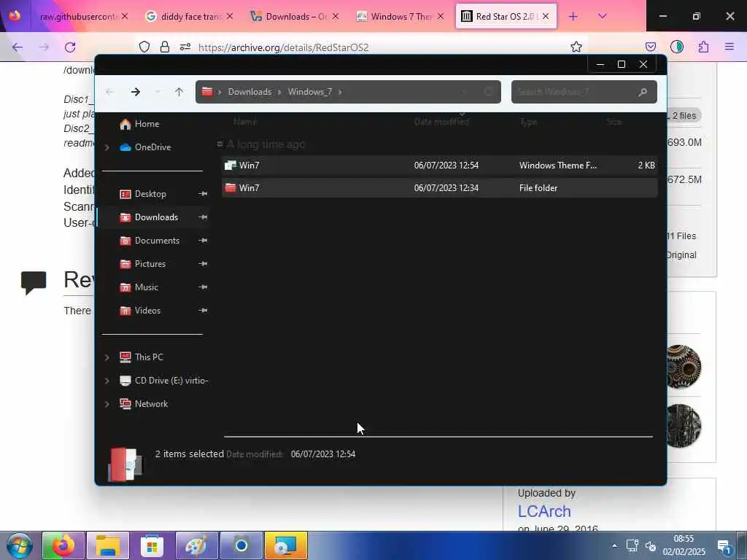Go up one folder level in Explorer
The width and height of the screenshot is (747, 560).
(179, 92)
